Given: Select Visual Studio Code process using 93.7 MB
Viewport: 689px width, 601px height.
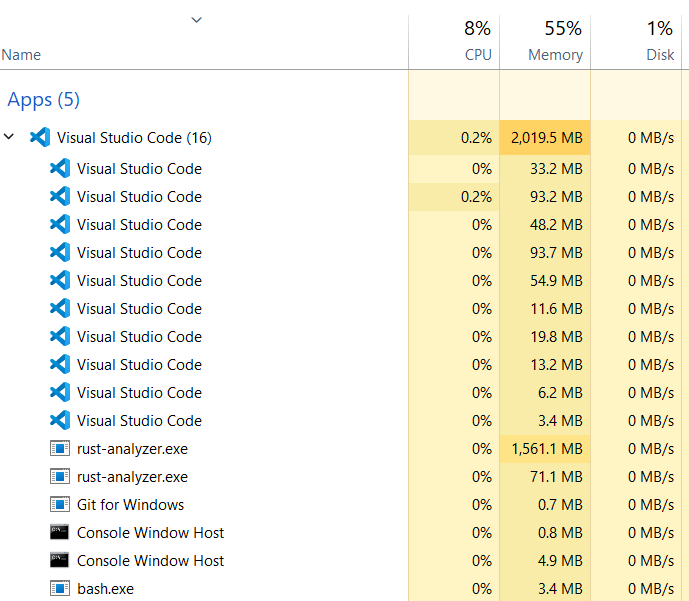Looking at the screenshot, I should click(x=139, y=253).
